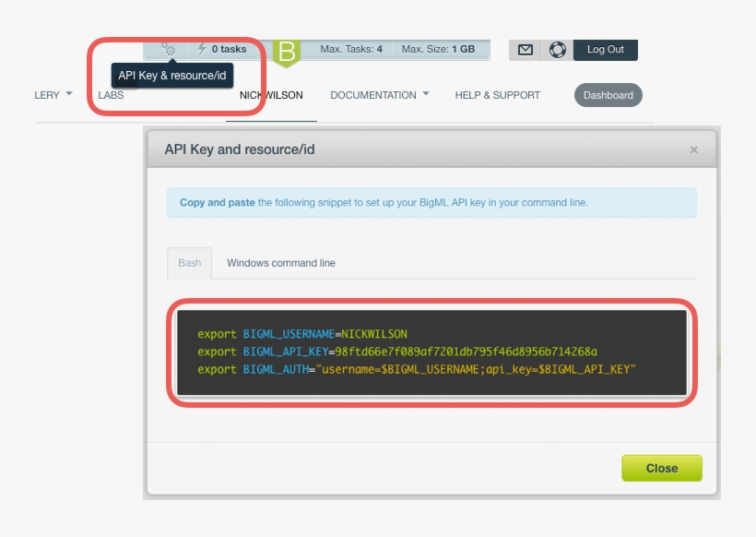
Task: Open the LABS menu item
Action: point(112,94)
